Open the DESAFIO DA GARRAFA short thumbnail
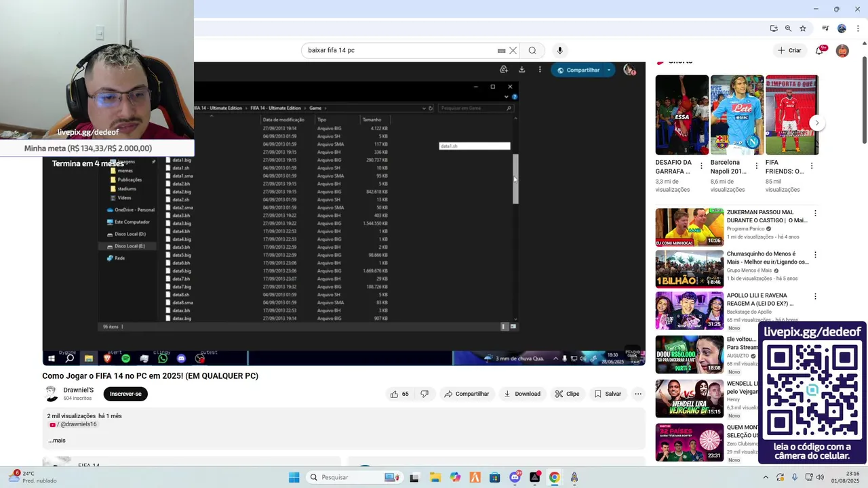868x488 pixels. 682,115
